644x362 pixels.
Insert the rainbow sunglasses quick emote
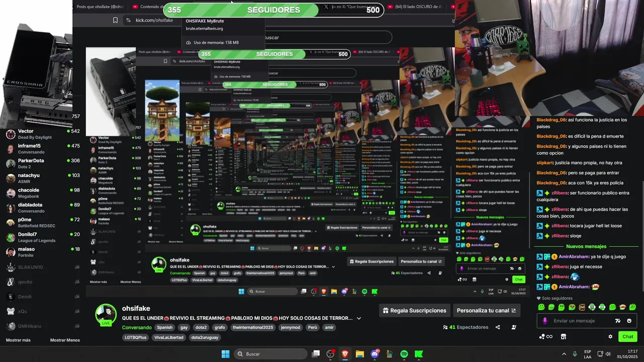pyautogui.click(x=572, y=307)
